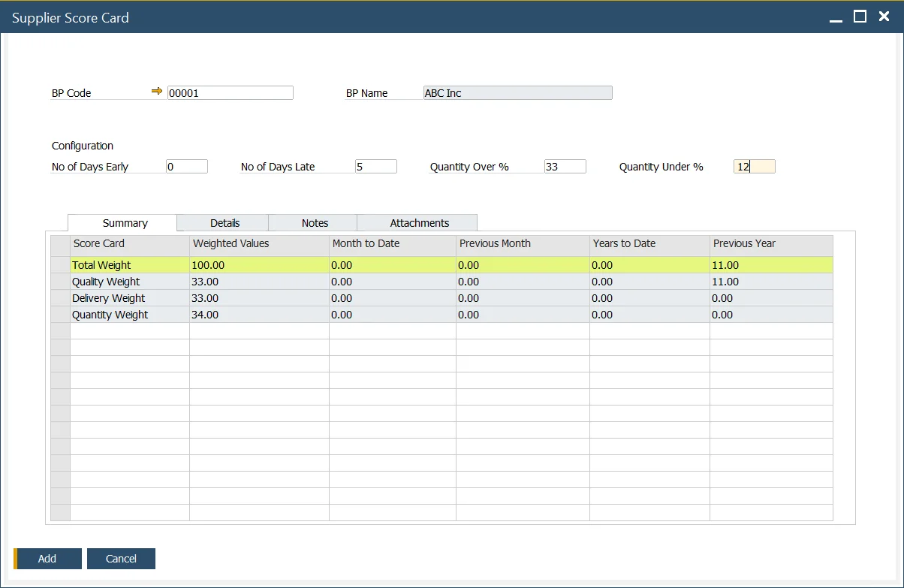Click the Cancel button
The image size is (904, 588).
click(121, 559)
